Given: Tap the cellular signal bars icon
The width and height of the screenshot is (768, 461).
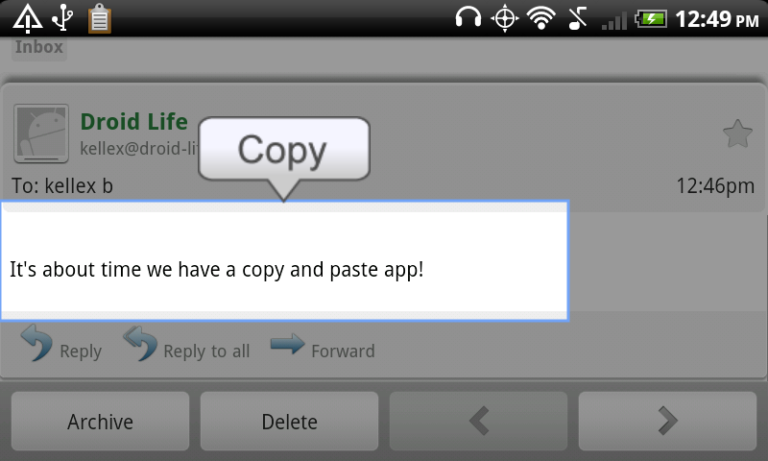Looking at the screenshot, I should [614, 21].
